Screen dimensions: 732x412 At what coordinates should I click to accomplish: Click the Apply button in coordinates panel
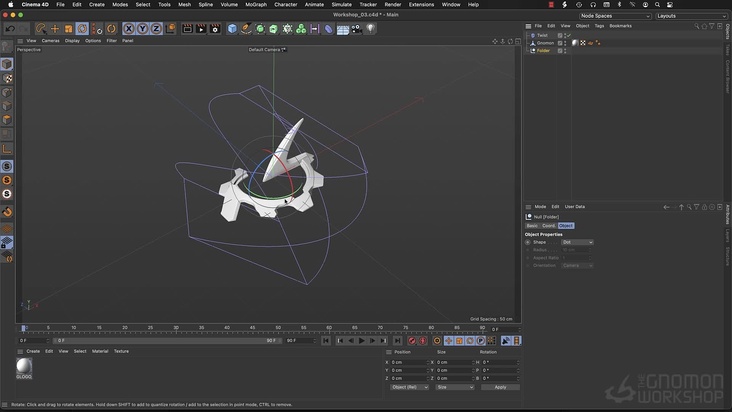coord(500,387)
